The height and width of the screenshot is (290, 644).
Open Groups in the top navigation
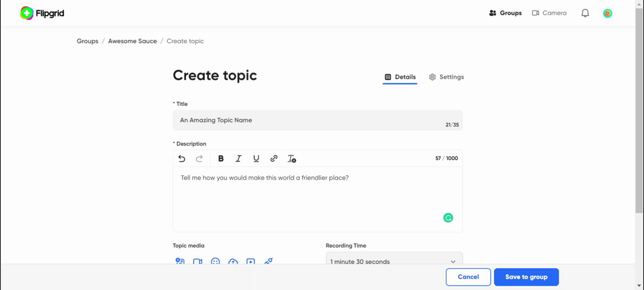[x=505, y=13]
